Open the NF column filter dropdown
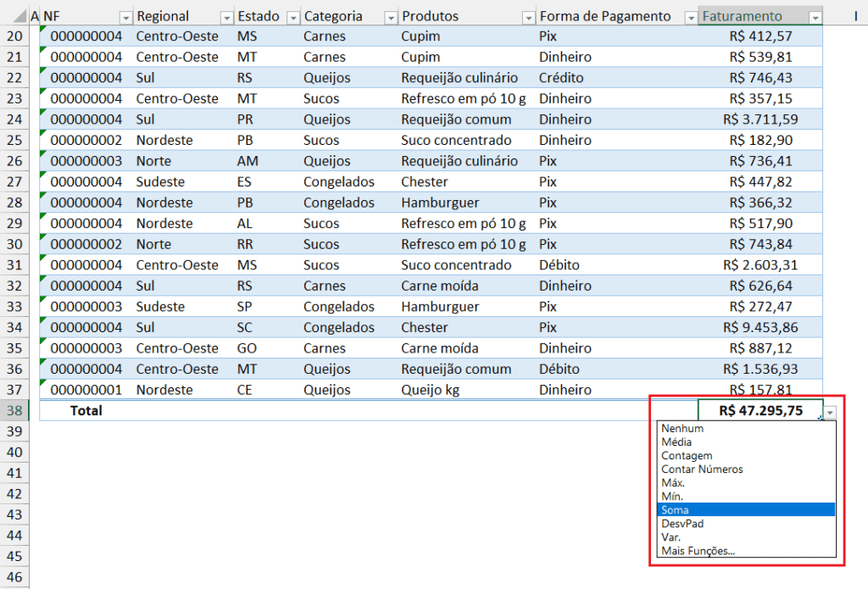 pyautogui.click(x=125, y=17)
